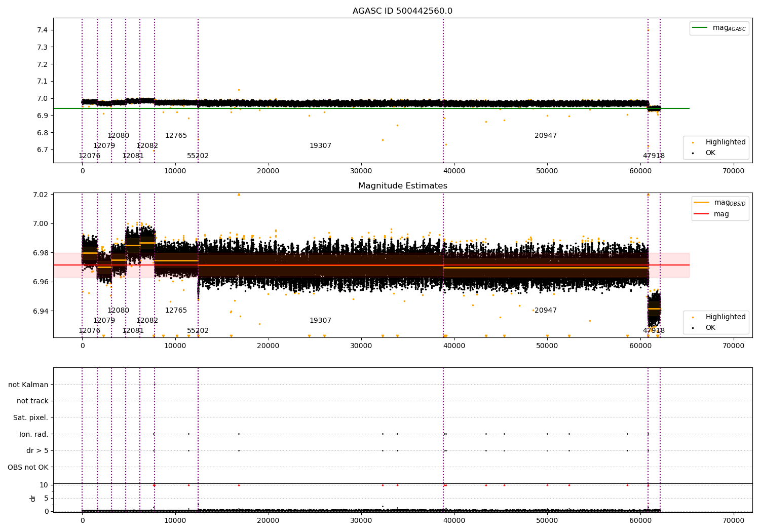Click the 'Magnitude Estimates' plot title

(403, 186)
